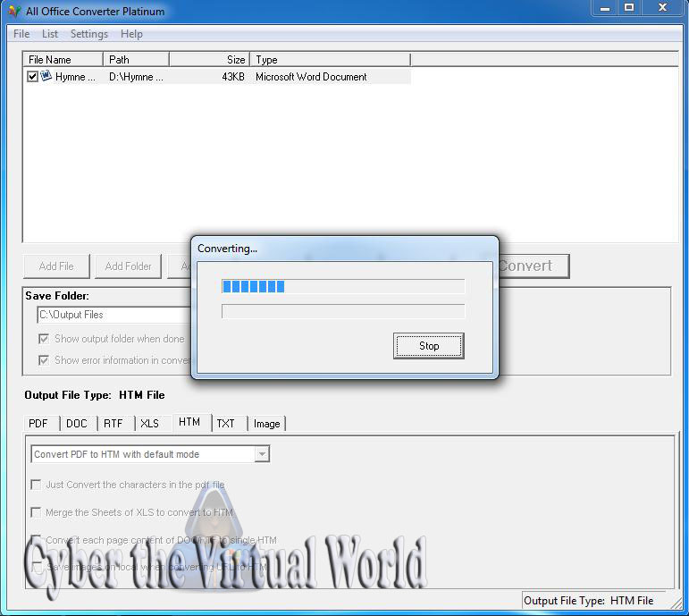Viewport: 689px width, 616px height.
Task: Click the 43KB size cell
Action: [x=233, y=77]
